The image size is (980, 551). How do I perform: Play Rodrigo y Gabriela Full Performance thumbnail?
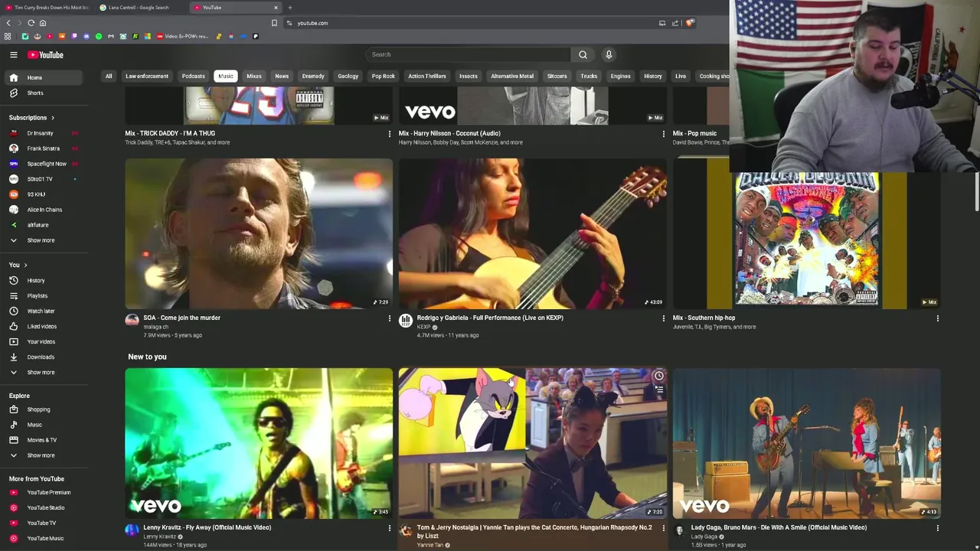532,233
